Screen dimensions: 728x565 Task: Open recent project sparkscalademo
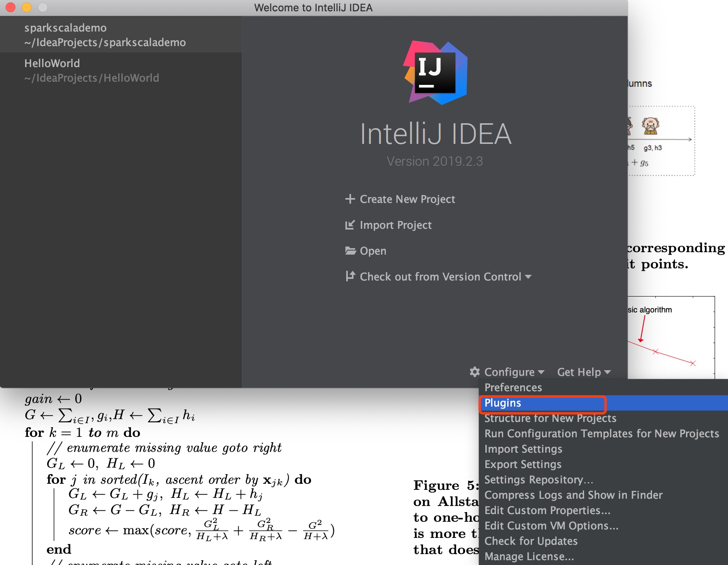click(105, 35)
